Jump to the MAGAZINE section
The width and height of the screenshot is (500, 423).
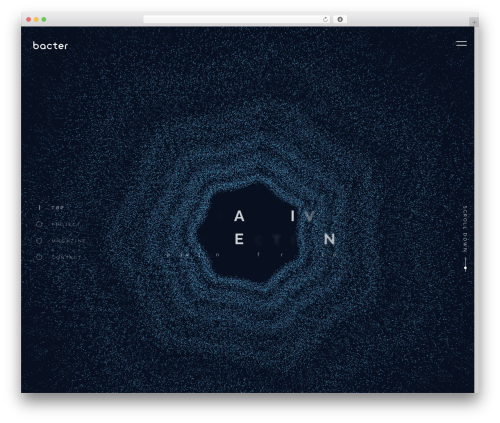(x=68, y=241)
